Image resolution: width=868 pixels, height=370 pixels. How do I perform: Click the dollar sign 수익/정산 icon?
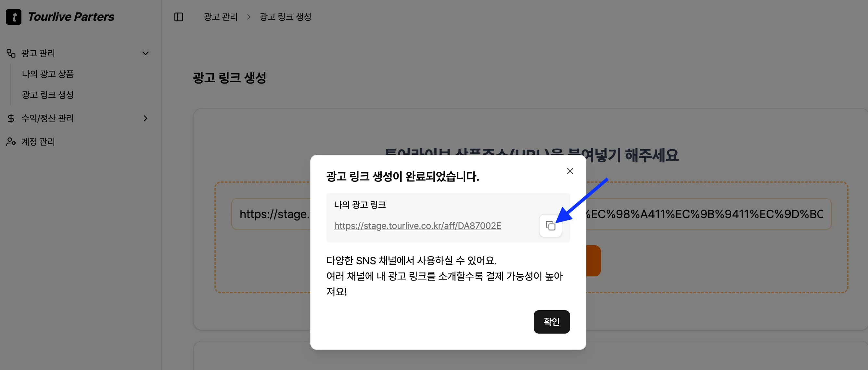(x=11, y=118)
